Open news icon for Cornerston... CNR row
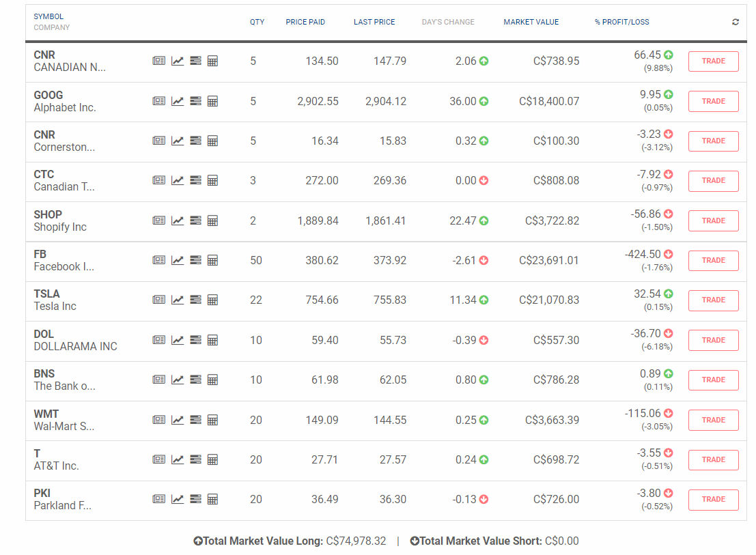The height and width of the screenshot is (555, 756). [x=158, y=141]
